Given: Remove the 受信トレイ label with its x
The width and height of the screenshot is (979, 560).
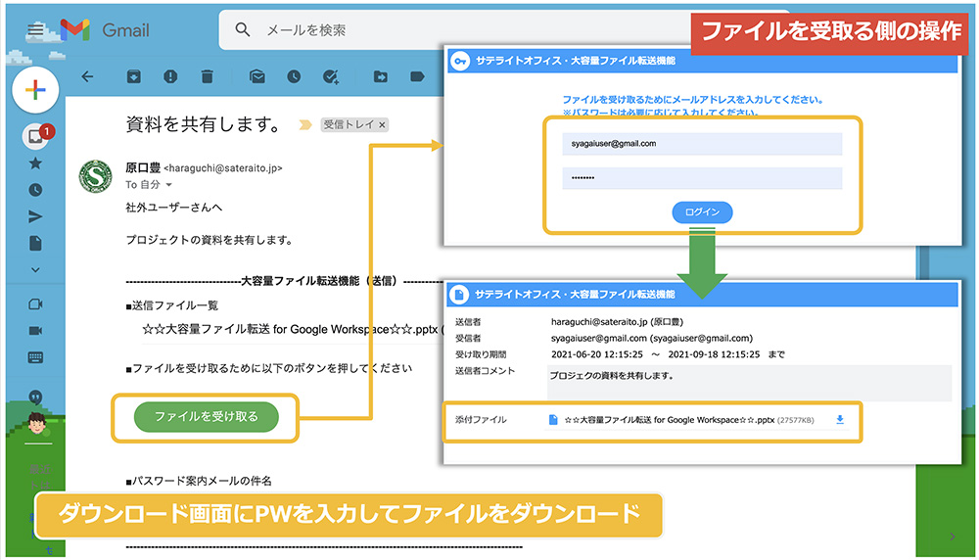Looking at the screenshot, I should click(x=382, y=125).
